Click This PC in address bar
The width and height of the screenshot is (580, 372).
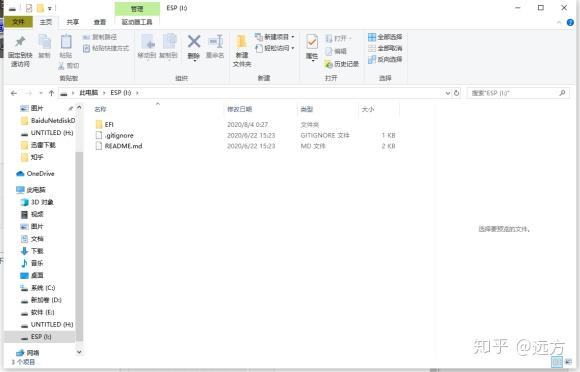click(x=89, y=93)
